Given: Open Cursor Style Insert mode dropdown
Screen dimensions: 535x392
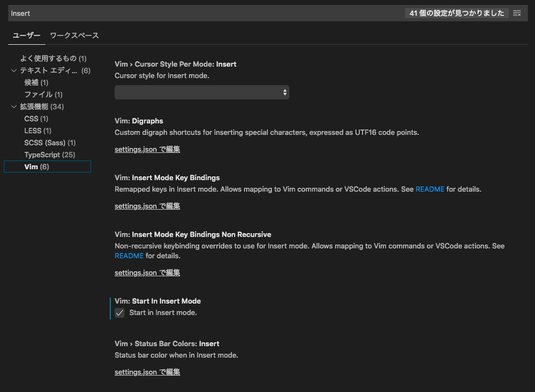Looking at the screenshot, I should (x=202, y=92).
